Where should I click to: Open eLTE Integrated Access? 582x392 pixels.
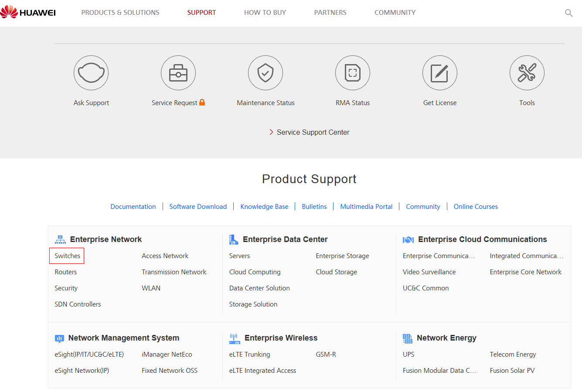[262, 371]
